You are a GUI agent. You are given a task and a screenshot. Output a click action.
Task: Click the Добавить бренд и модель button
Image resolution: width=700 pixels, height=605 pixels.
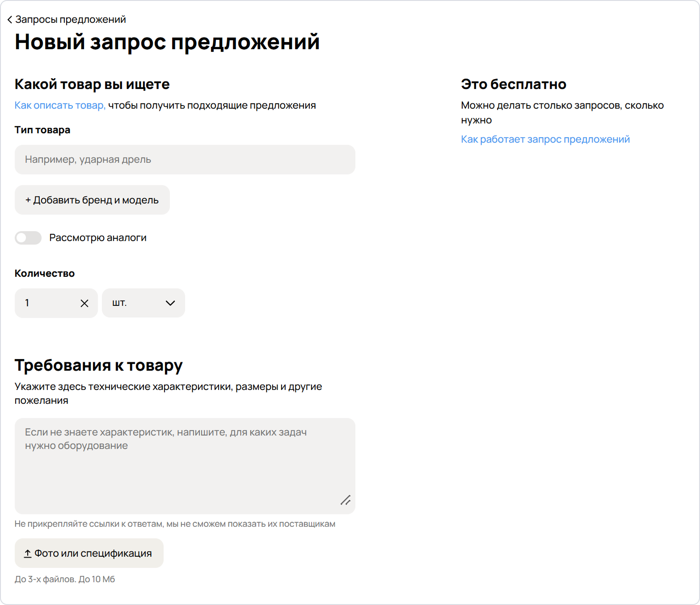pos(92,200)
